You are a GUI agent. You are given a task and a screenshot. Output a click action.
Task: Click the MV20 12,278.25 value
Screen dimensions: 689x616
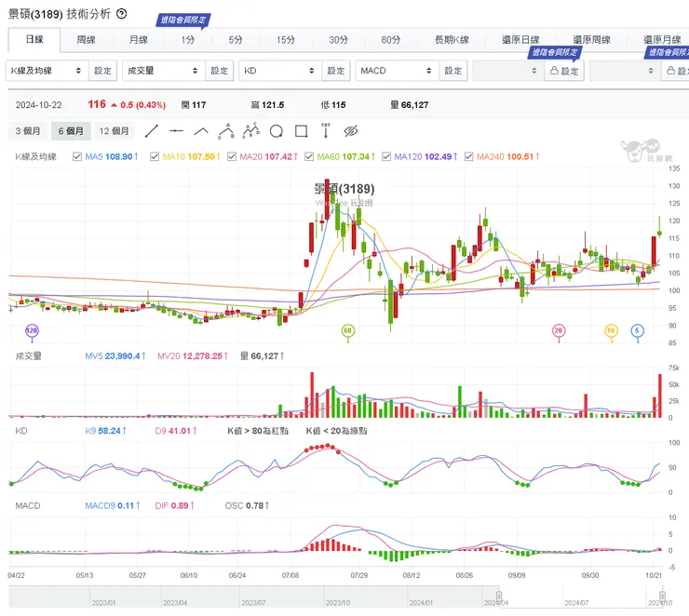(x=193, y=356)
